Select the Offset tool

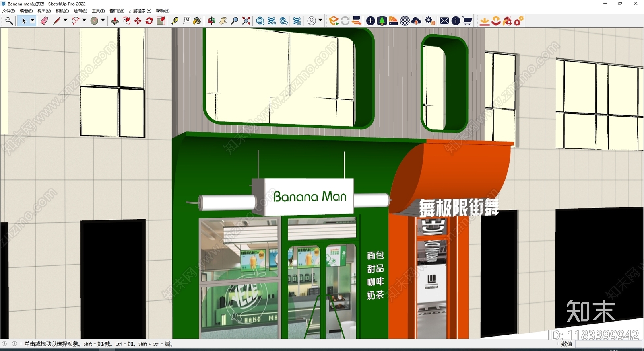click(x=126, y=21)
